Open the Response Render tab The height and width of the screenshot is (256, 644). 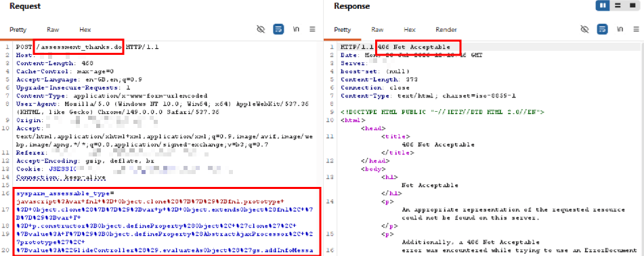tap(446, 30)
